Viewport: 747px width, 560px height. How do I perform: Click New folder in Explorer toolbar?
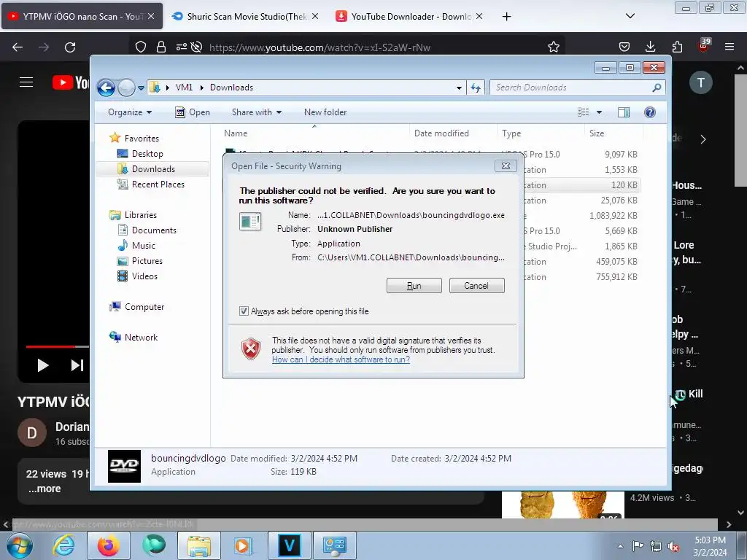pyautogui.click(x=325, y=112)
